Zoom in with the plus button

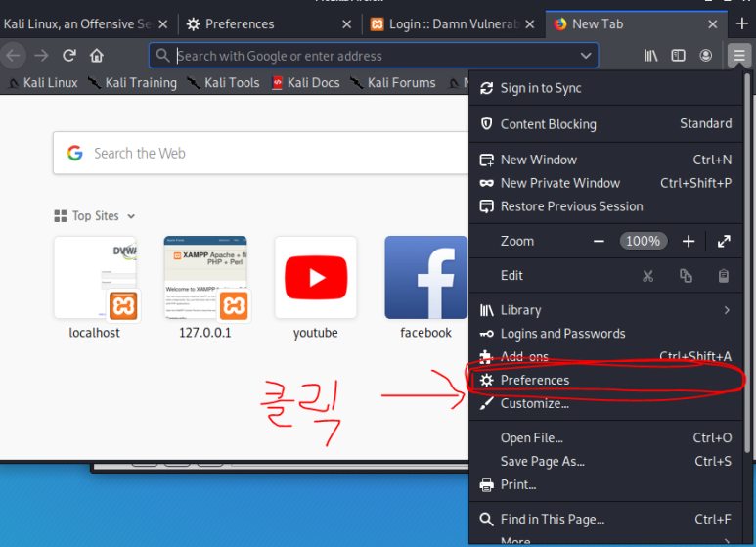click(x=689, y=241)
